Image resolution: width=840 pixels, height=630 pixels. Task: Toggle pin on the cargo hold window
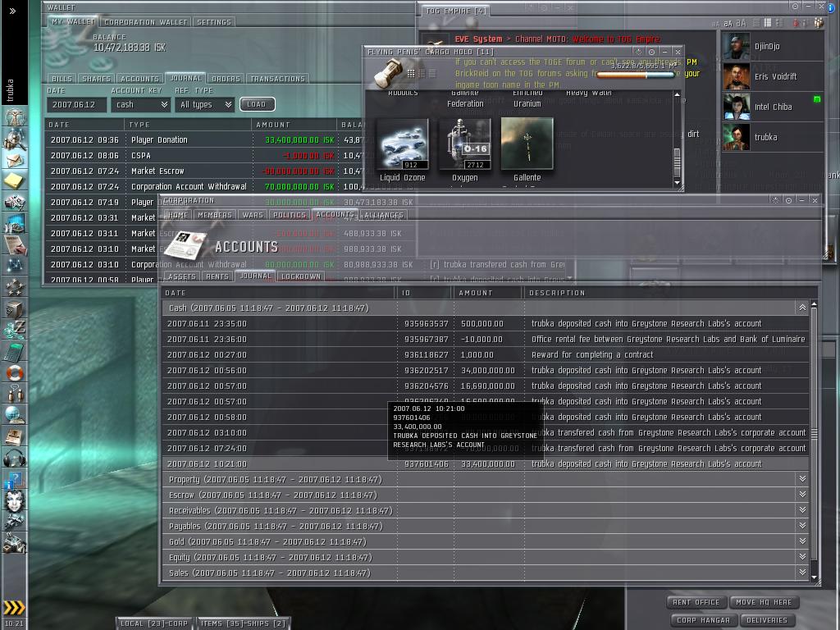pyautogui.click(x=651, y=52)
